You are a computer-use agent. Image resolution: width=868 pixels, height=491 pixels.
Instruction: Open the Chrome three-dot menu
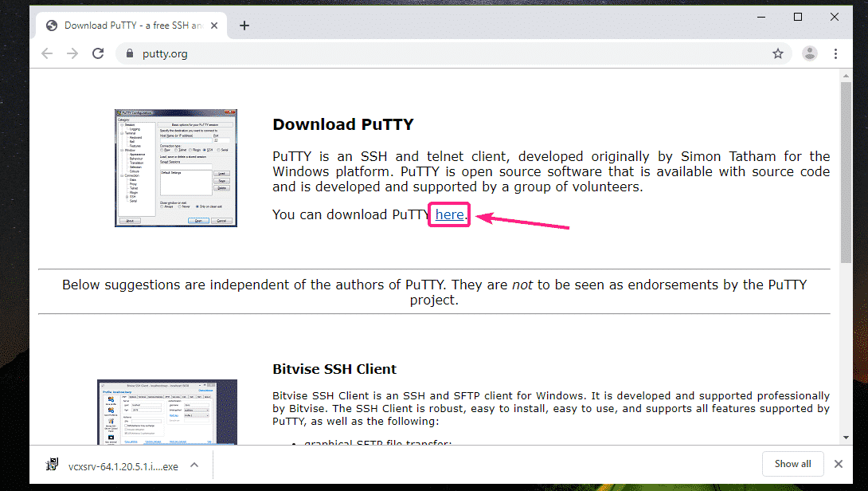click(835, 53)
